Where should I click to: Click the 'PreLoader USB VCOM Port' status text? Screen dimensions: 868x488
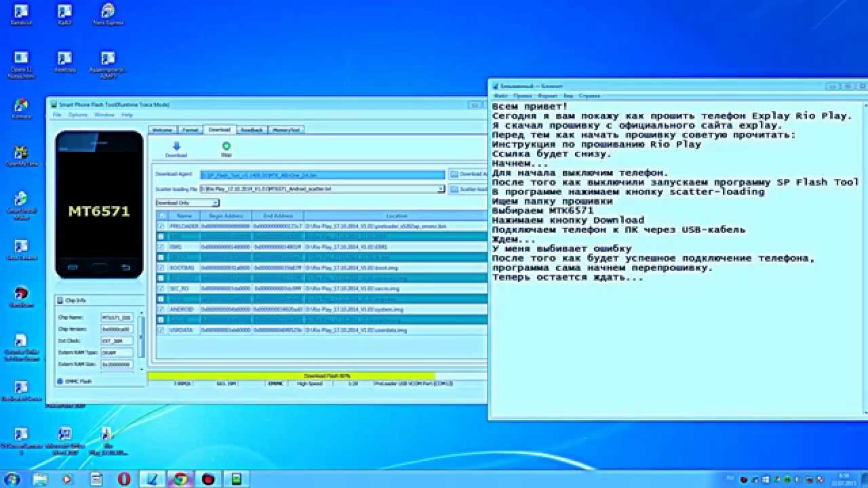(x=414, y=384)
